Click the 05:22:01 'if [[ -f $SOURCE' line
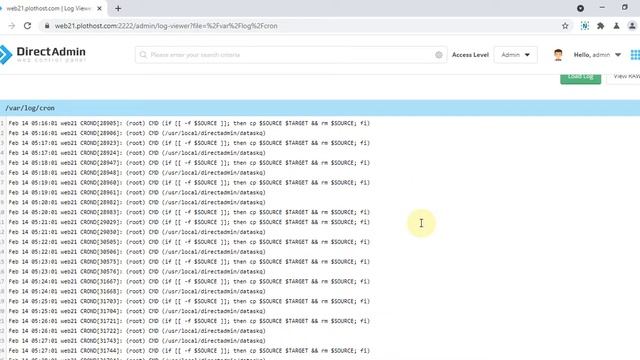This screenshot has height=360, width=640. click(x=189, y=242)
